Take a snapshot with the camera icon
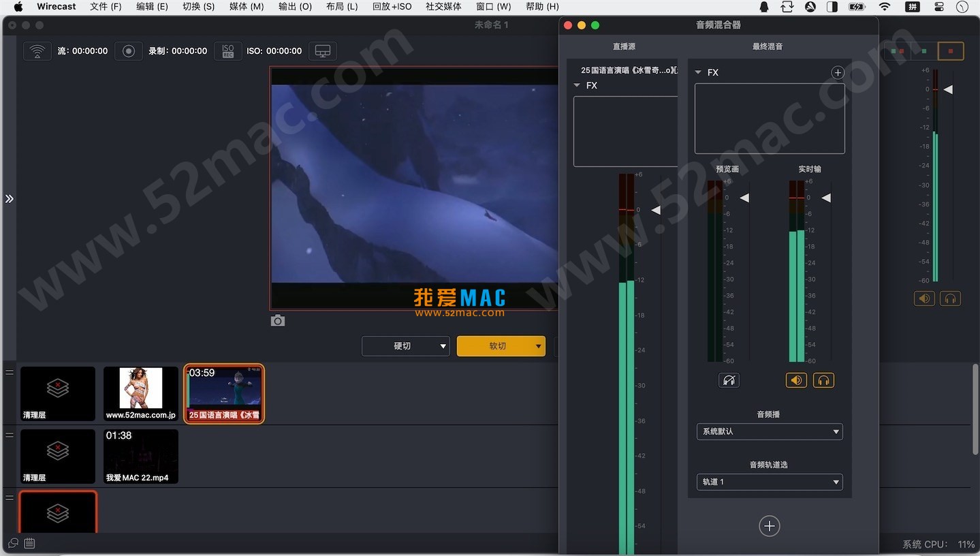Screen dimensions: 980x556 pos(278,321)
